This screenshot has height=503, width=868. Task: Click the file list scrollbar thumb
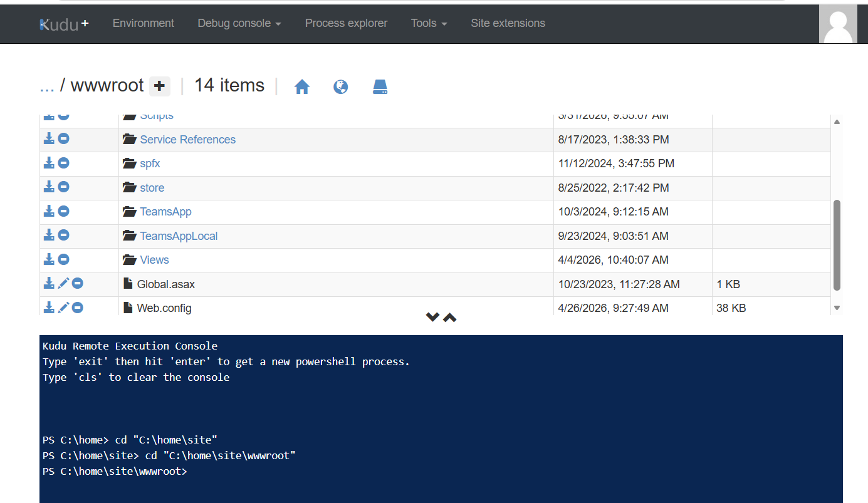(837, 246)
